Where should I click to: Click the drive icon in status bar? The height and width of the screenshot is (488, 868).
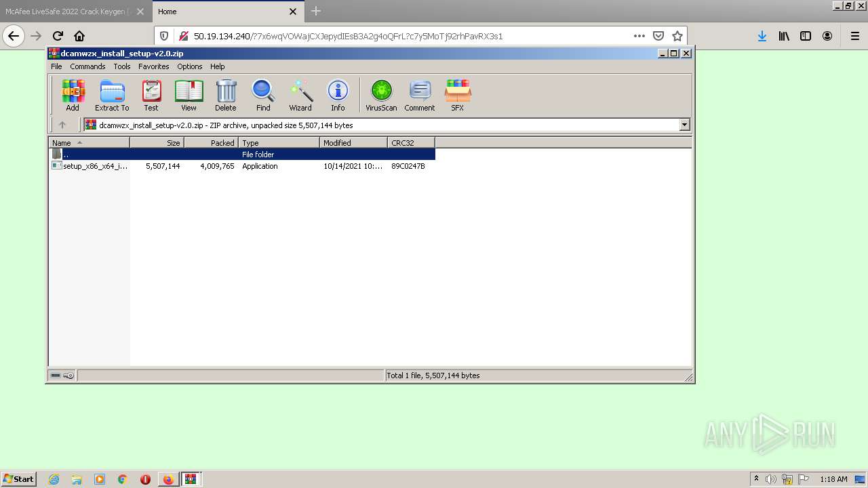click(x=56, y=375)
